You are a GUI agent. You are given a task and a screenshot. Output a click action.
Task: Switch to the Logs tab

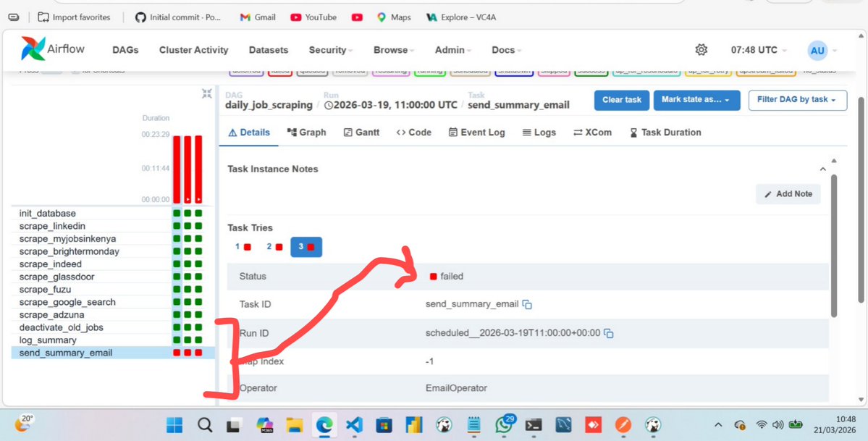pyautogui.click(x=539, y=133)
